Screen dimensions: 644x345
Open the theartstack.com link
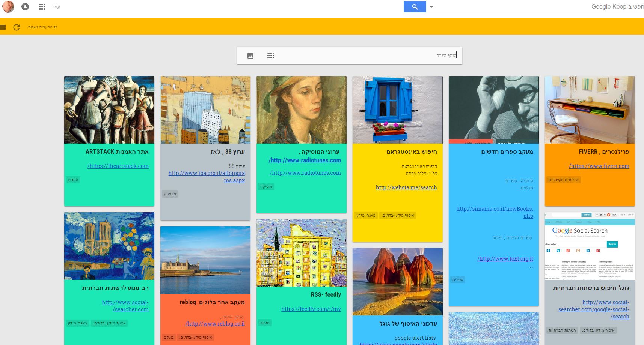[x=118, y=166]
